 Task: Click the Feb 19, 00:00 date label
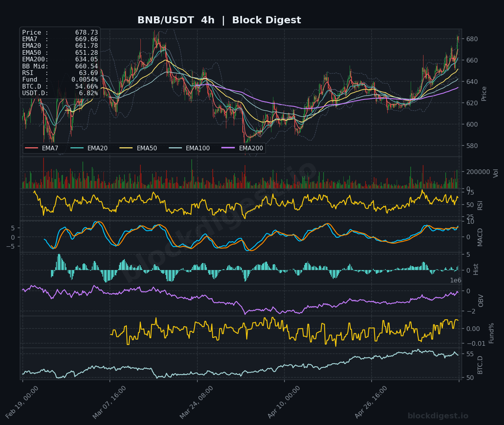click(x=22, y=402)
